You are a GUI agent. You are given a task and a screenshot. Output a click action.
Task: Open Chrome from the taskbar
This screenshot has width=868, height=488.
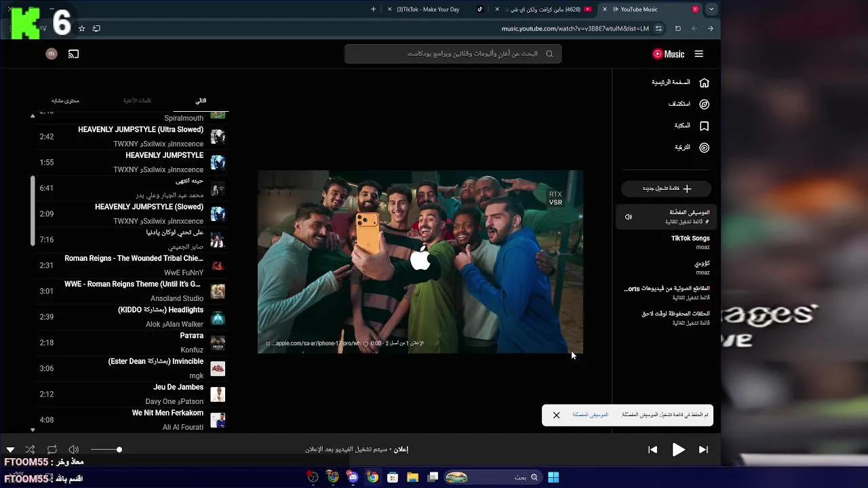(372, 478)
